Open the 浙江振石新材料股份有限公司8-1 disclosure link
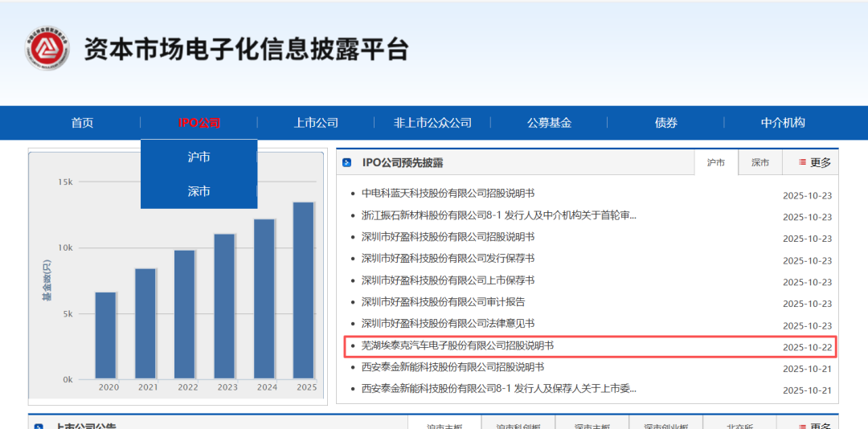This screenshot has width=868, height=429. coord(499,214)
